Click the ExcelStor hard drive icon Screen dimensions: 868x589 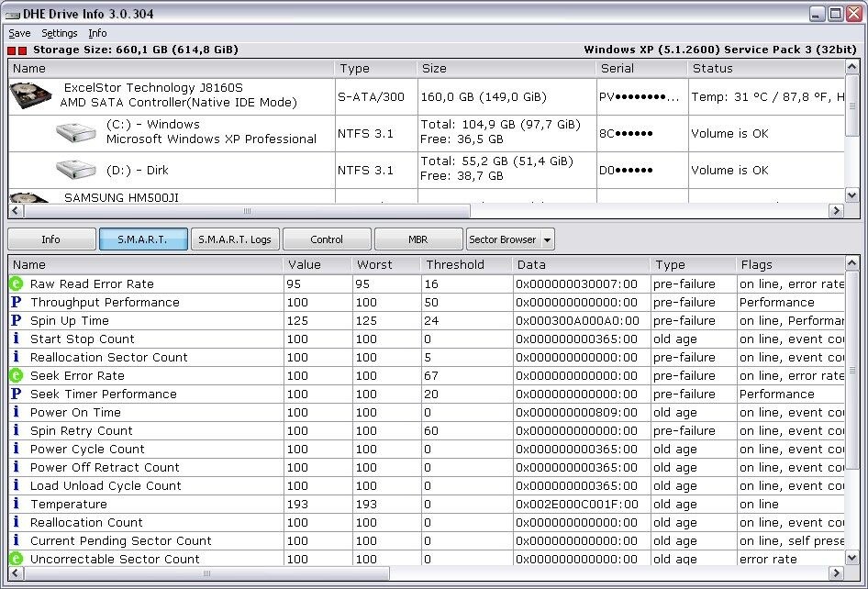(32, 94)
